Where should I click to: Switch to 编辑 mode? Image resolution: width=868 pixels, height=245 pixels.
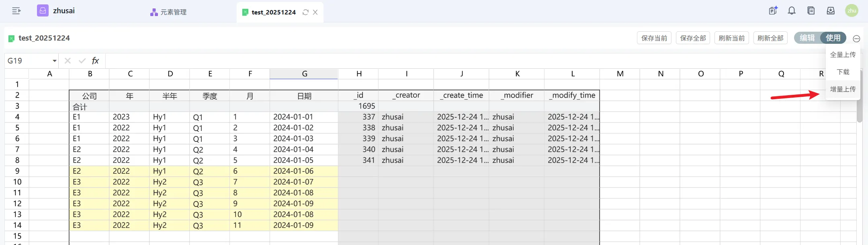click(x=807, y=38)
